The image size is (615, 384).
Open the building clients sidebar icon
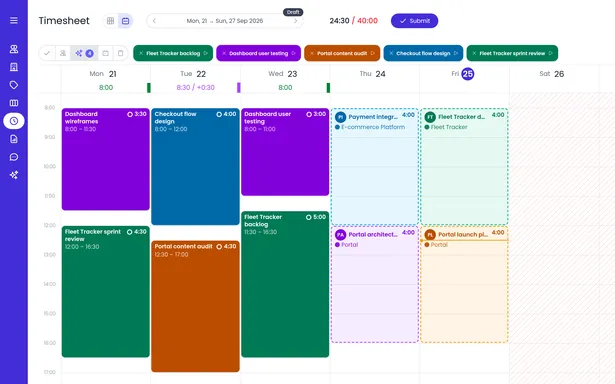pos(14,67)
